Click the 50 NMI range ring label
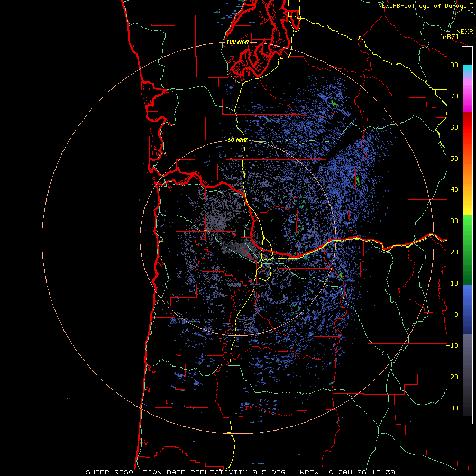476x476 pixels. coord(237,140)
